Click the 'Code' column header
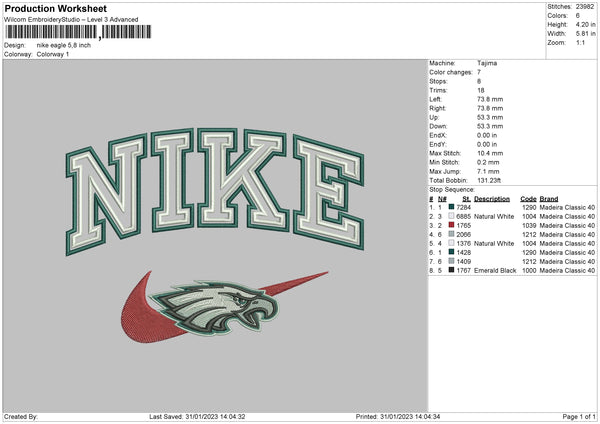This screenshot has width=600, height=424. click(x=528, y=199)
